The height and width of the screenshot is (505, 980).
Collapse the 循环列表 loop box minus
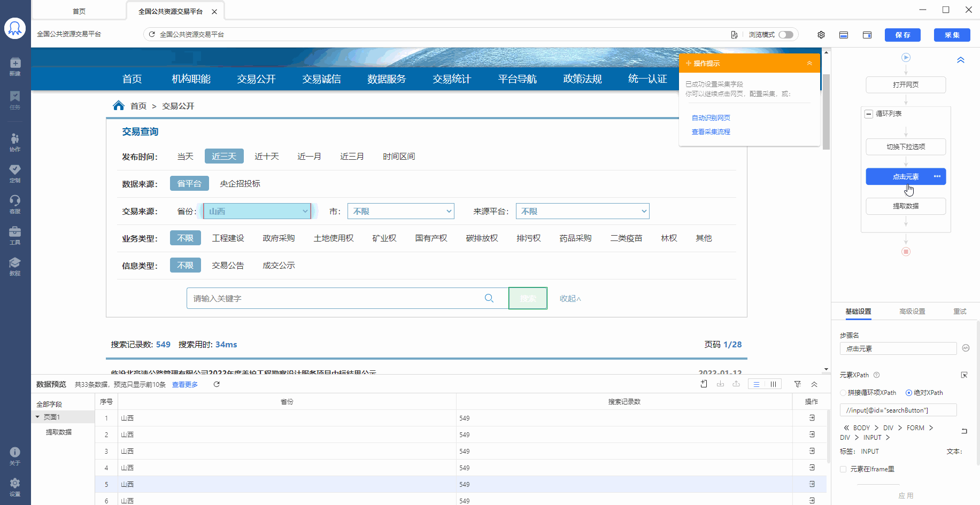869,114
